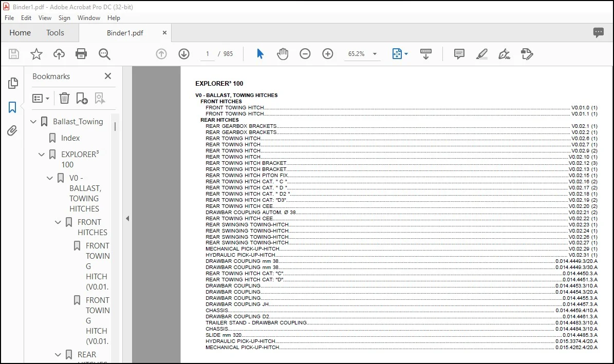Click the fit page view icon

[x=397, y=54]
